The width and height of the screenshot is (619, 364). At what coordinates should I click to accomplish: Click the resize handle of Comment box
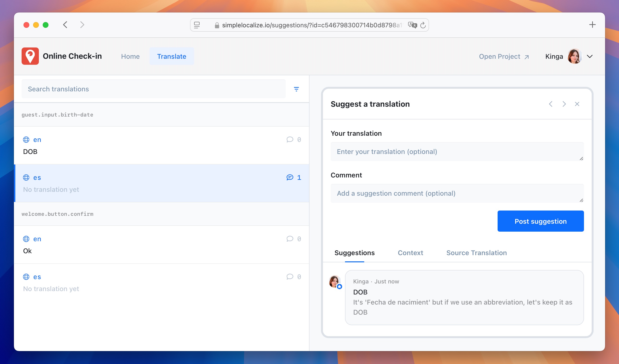[x=581, y=200]
